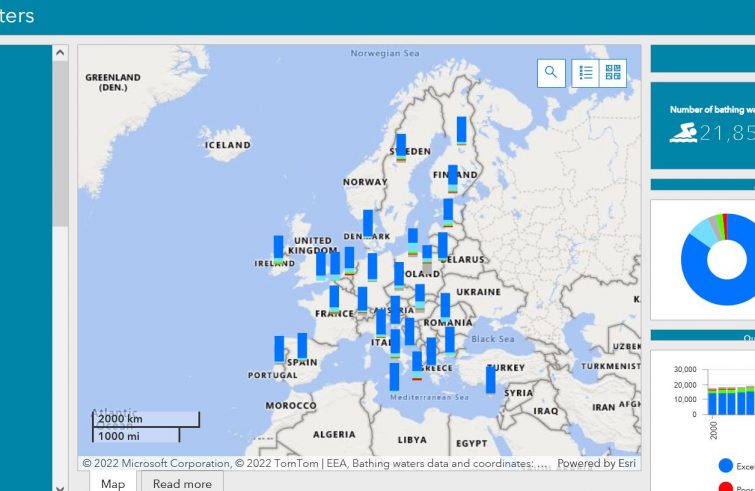
Task: Click Denmark's bathing water bar marker
Action: [x=368, y=223]
